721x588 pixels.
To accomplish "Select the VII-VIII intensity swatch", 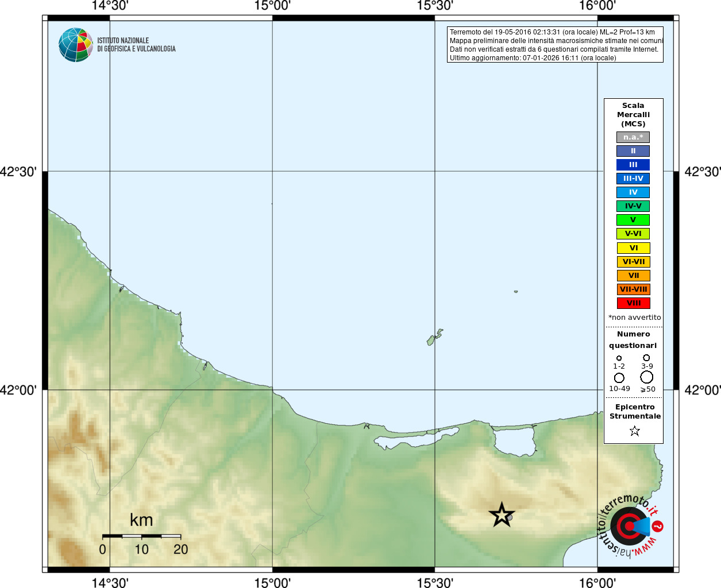I will (634, 289).
